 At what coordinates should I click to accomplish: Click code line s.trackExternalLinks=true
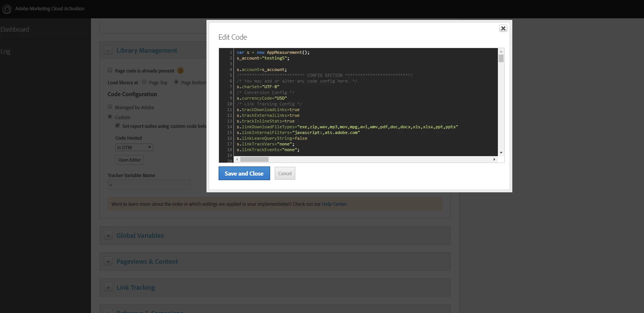[268, 115]
